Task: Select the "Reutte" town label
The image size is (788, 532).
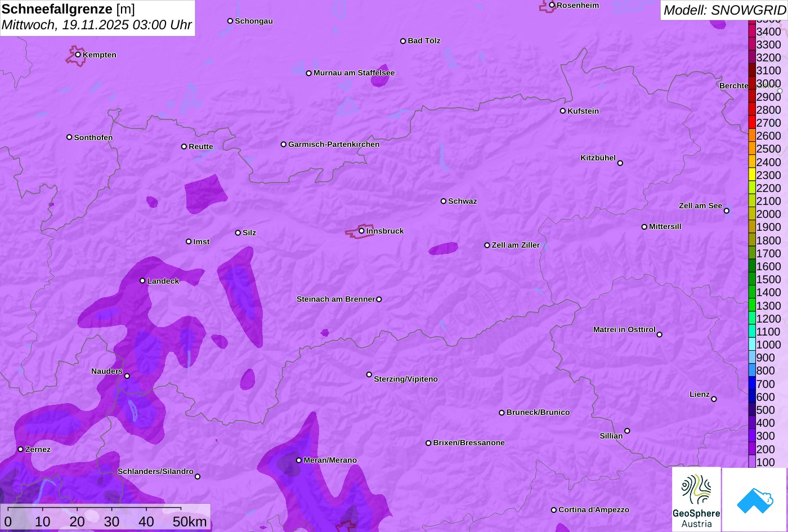Action: (201, 146)
